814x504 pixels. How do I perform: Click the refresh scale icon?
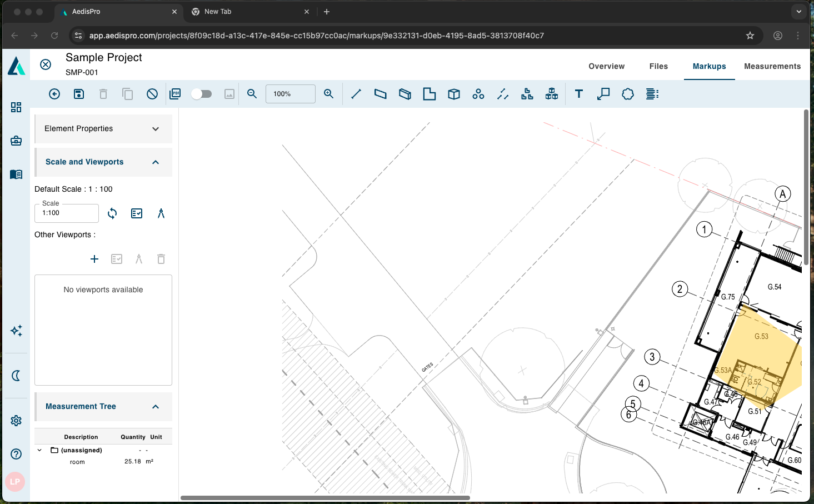coord(112,213)
